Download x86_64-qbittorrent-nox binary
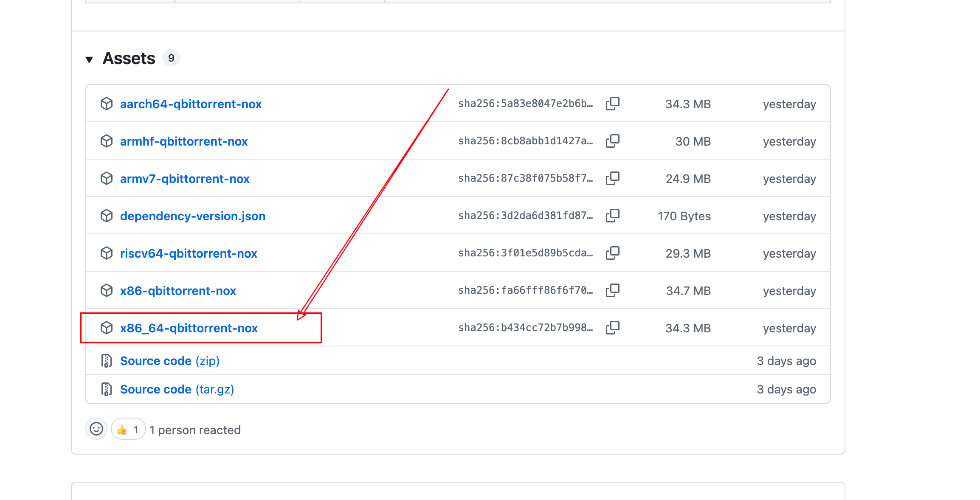This screenshot has height=500, width=980. pos(189,328)
